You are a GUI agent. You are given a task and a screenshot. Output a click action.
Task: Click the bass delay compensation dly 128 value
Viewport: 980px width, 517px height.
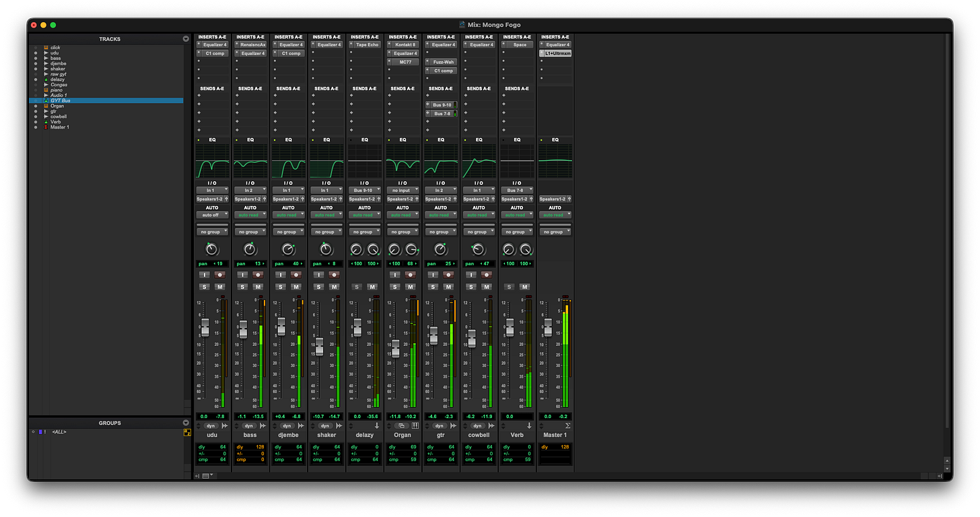coord(250,447)
